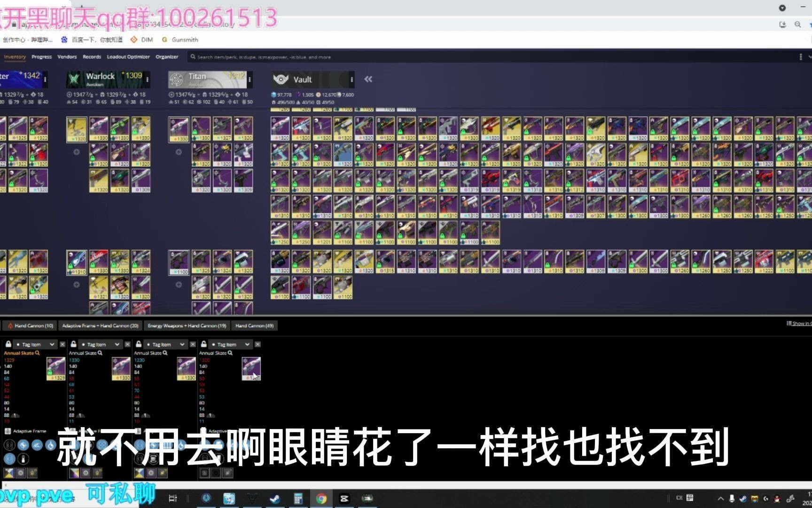Find third Annual Skate via magnifier icon
The image size is (812, 508).
165,353
